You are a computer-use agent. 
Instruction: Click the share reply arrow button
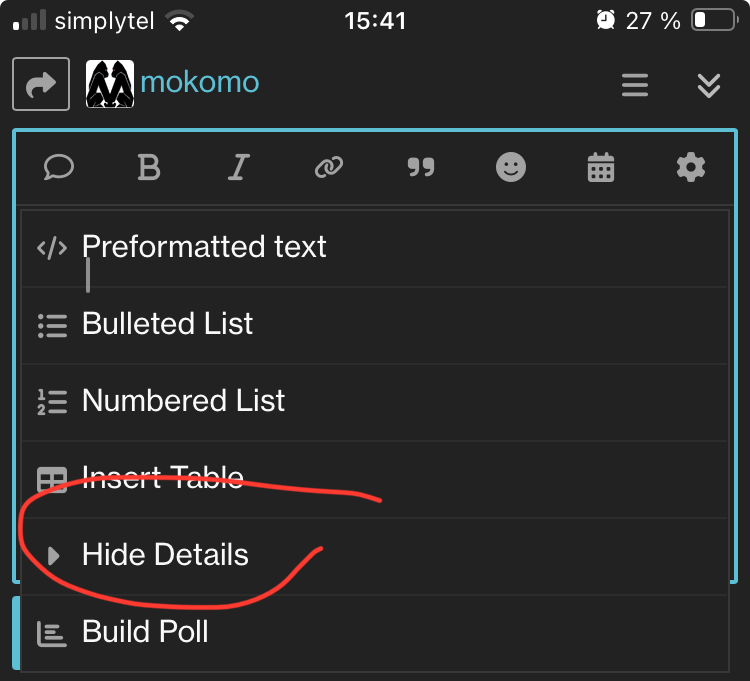(x=41, y=84)
